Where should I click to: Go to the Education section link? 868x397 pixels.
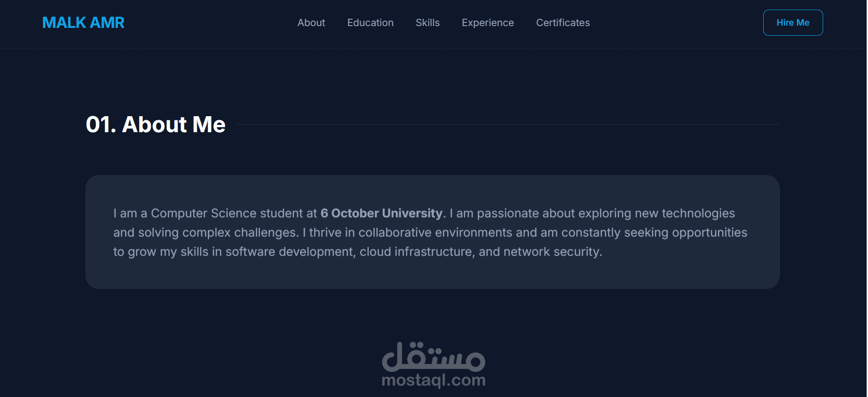tap(370, 22)
